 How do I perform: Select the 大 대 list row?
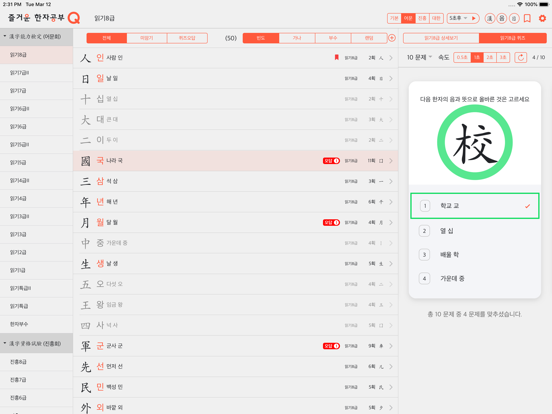[x=236, y=120]
